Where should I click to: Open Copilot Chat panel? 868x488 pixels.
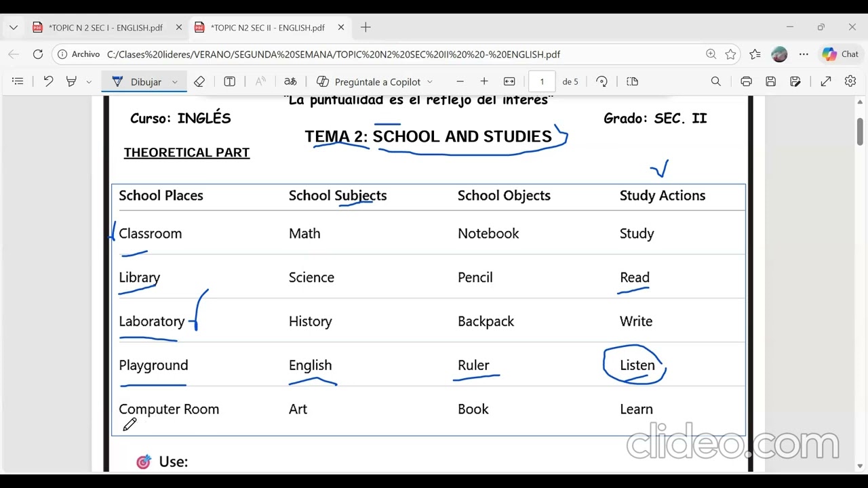pos(840,54)
